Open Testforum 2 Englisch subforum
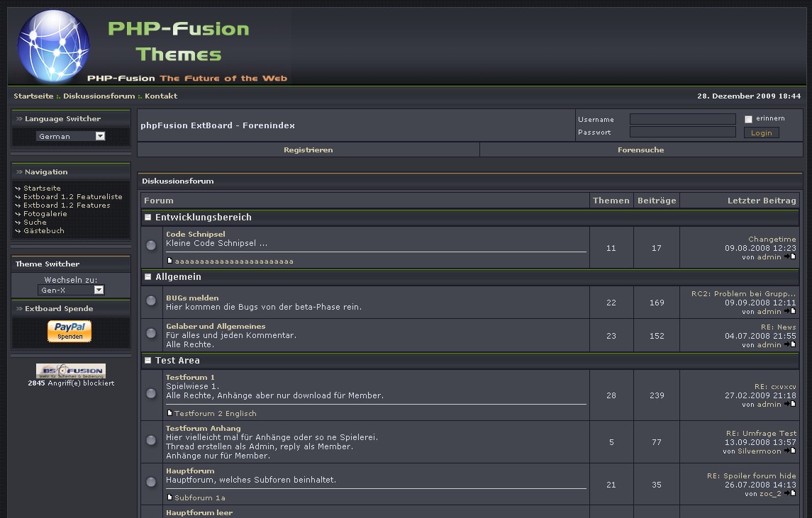The height and width of the screenshot is (518, 812). coord(216,413)
